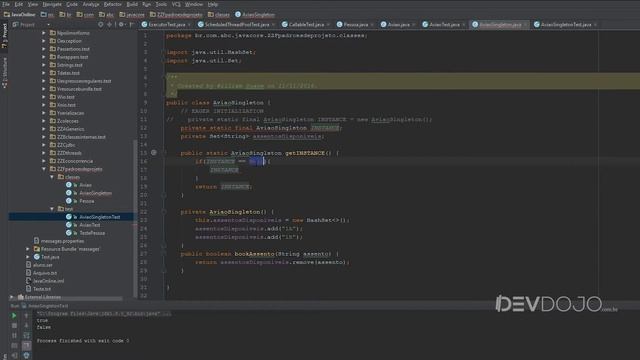This screenshot has height=360, width=640.
Task: Open the Window menu
Action: pyautogui.click(x=194, y=4)
